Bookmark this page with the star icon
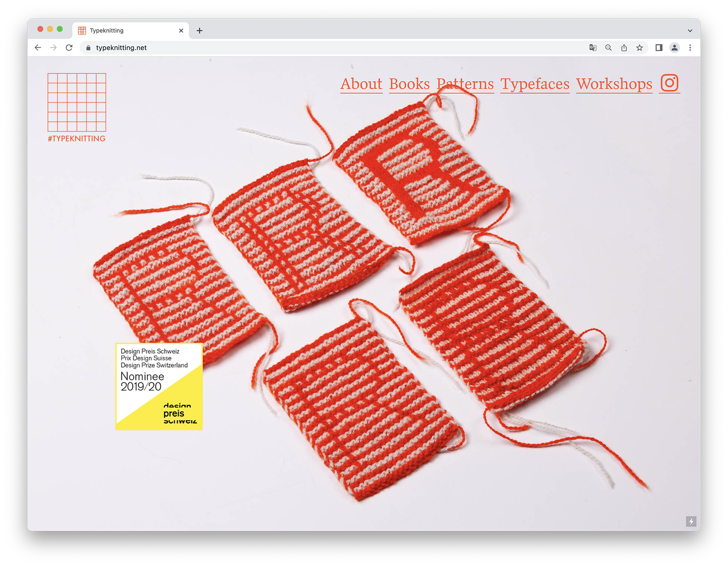 (639, 48)
